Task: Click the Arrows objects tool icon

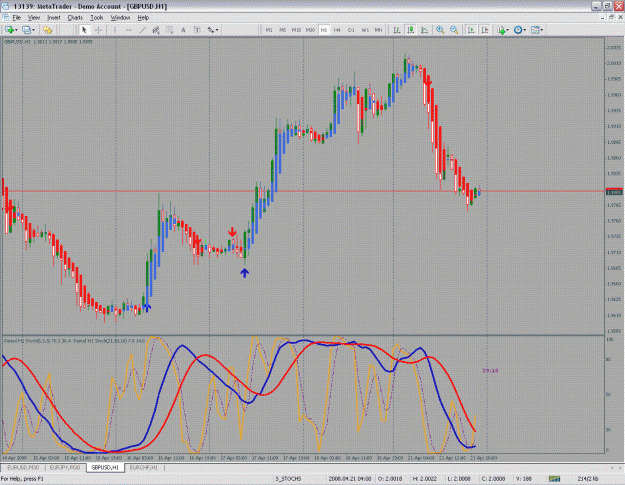Action: [210, 30]
